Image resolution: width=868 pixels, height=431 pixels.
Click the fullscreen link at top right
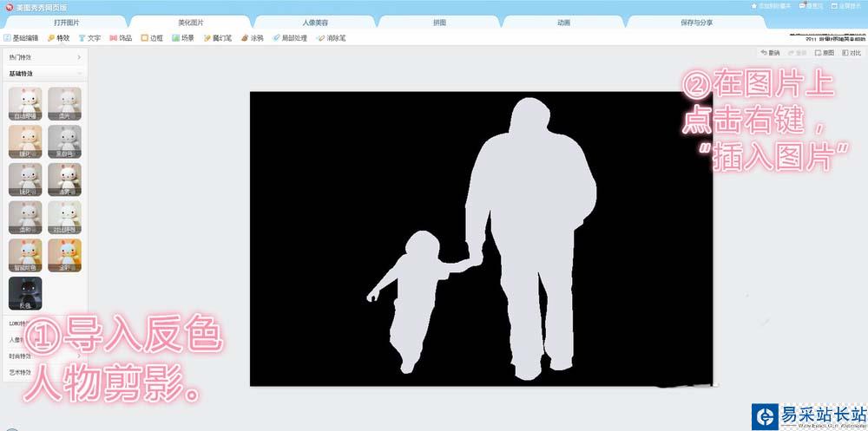coord(846,5)
